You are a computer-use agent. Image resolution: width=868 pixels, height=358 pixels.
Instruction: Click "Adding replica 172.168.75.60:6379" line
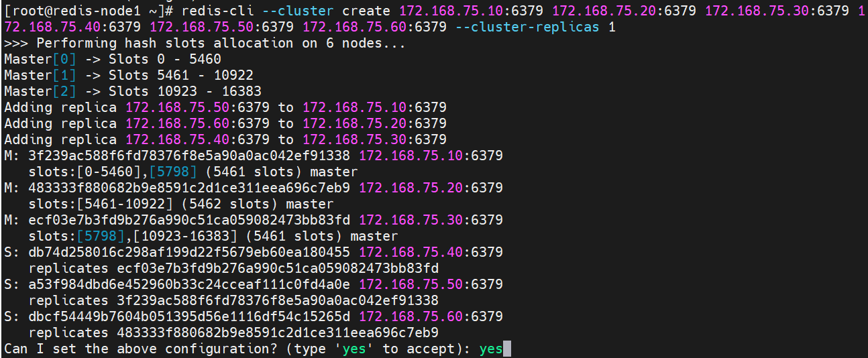[225, 123]
